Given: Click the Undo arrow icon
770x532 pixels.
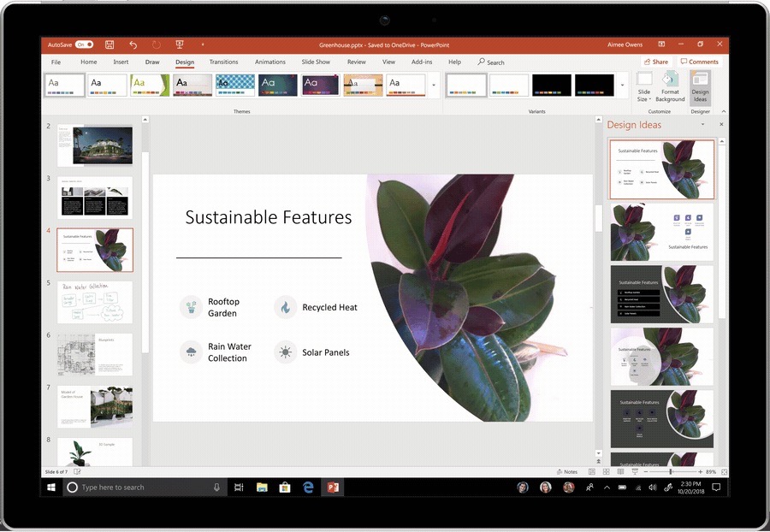Looking at the screenshot, I should [x=133, y=44].
